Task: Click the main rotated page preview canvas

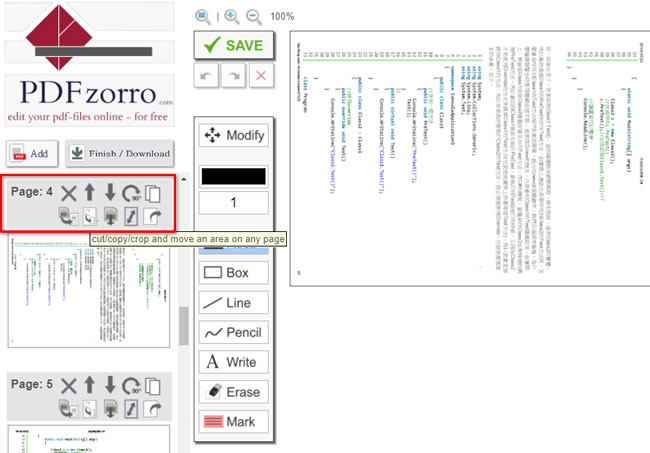Action: pyautogui.click(x=470, y=158)
